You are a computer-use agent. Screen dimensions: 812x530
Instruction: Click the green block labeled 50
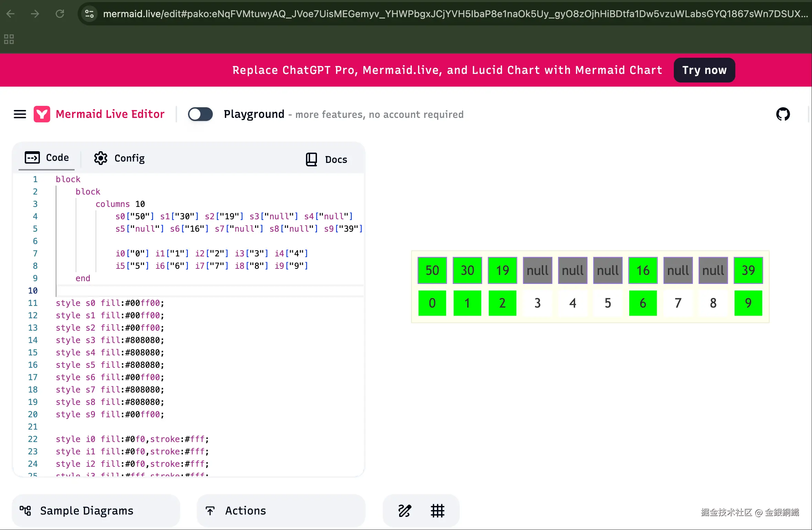[x=432, y=270]
